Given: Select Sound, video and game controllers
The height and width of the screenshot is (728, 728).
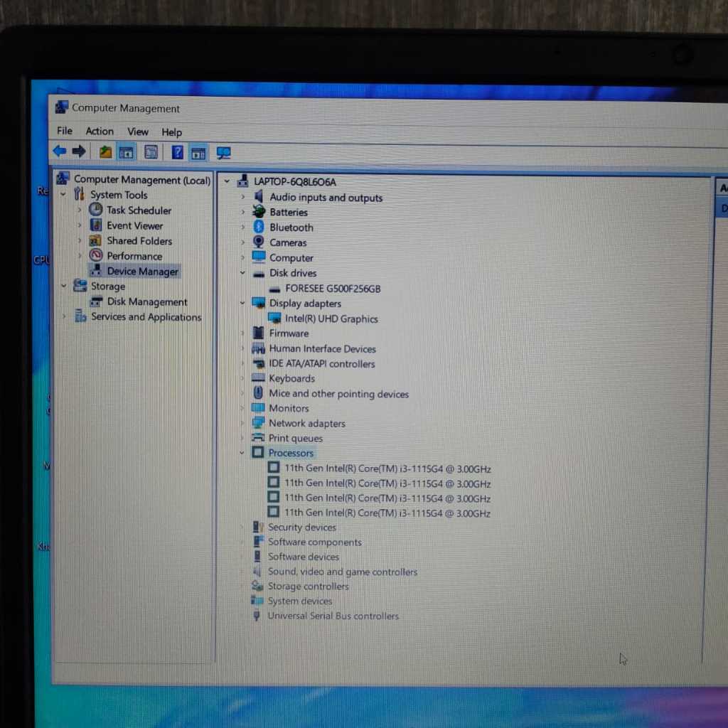Looking at the screenshot, I should (343, 572).
